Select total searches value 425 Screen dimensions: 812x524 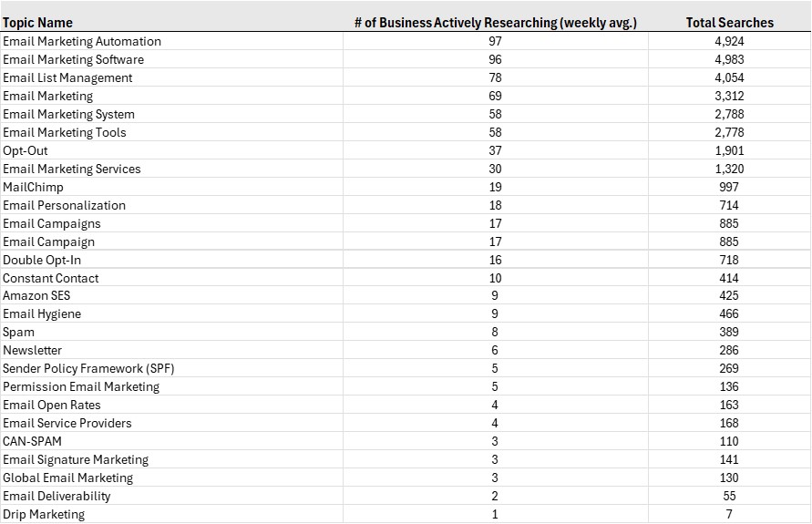[729, 295]
